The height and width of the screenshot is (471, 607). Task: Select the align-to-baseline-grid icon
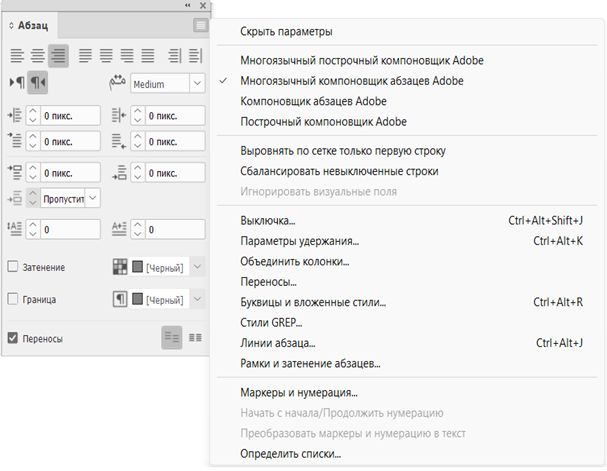coord(195,337)
